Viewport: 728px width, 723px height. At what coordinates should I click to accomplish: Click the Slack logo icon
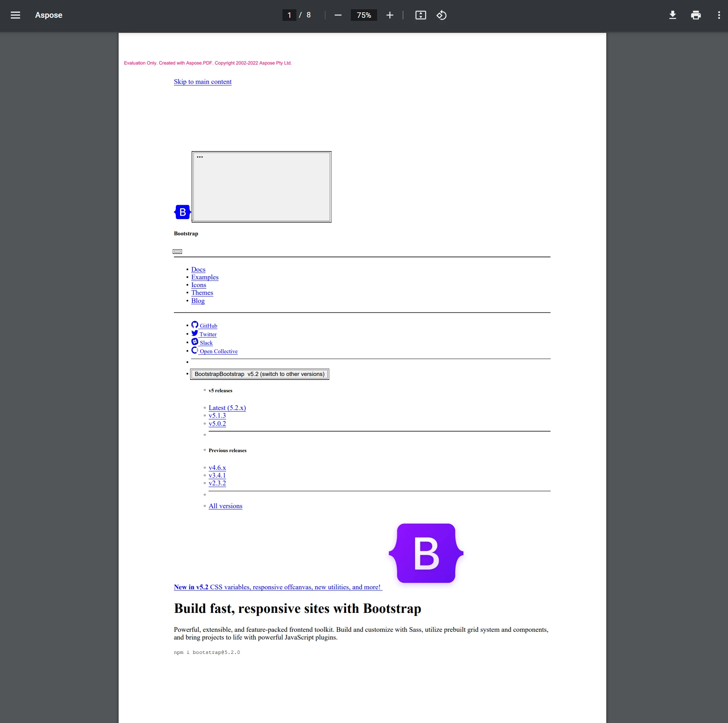[195, 342]
